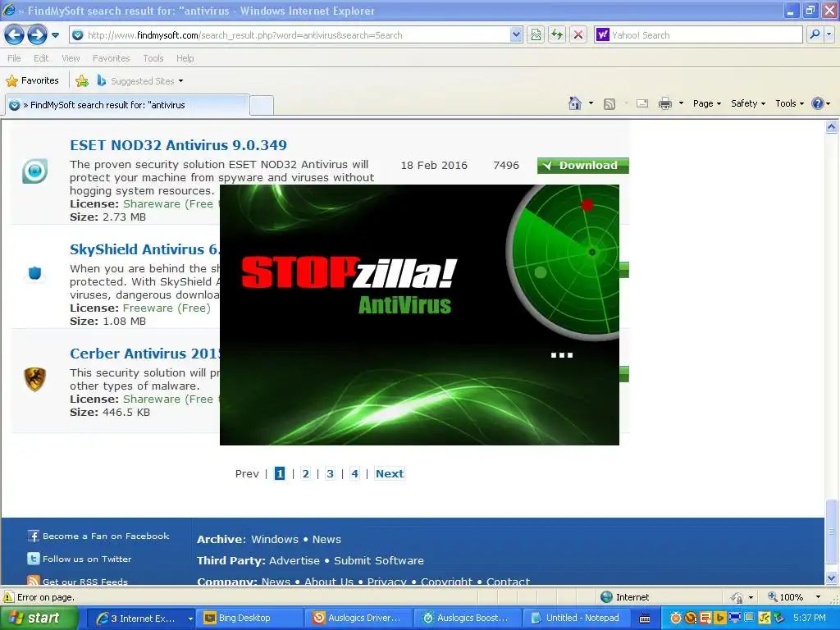The image size is (840, 630).
Task: Click inside the Yahoo! Search box
Action: [x=699, y=35]
